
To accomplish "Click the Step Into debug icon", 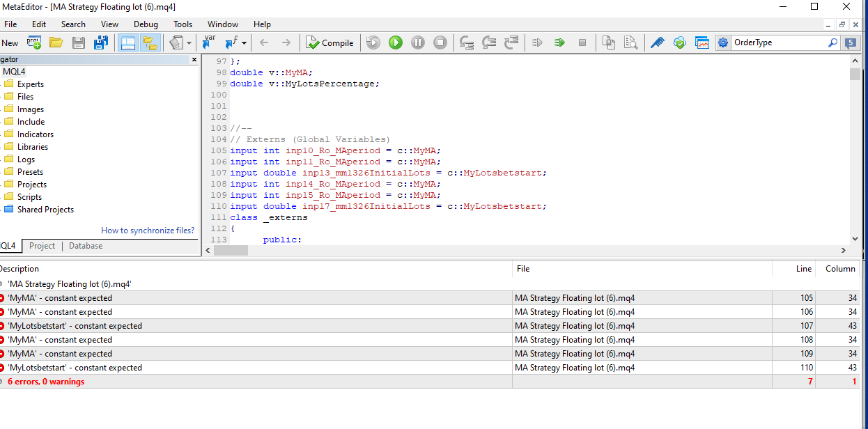I will 467,42.
